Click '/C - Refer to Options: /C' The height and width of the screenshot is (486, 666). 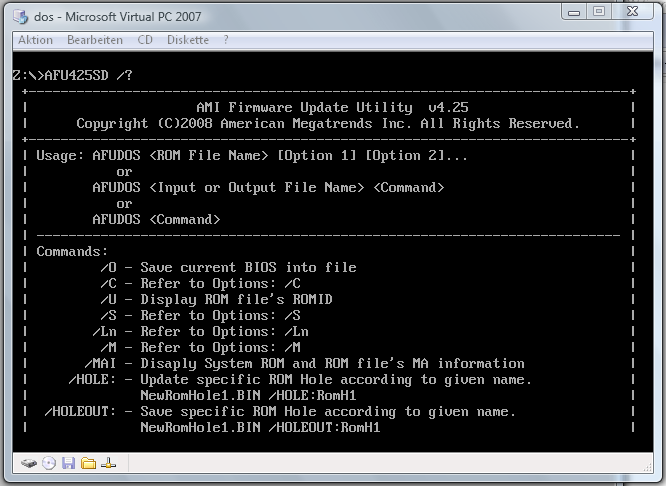pyautogui.click(x=200, y=283)
